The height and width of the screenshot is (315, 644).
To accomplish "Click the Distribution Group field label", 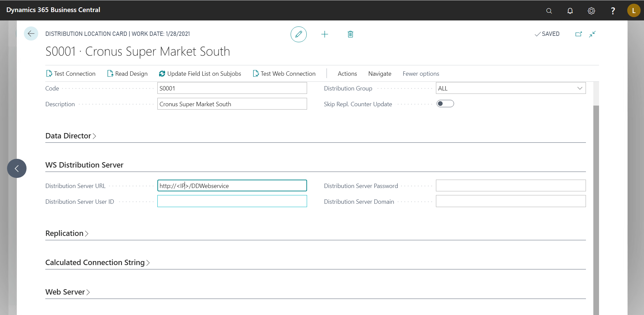I will 348,88.
